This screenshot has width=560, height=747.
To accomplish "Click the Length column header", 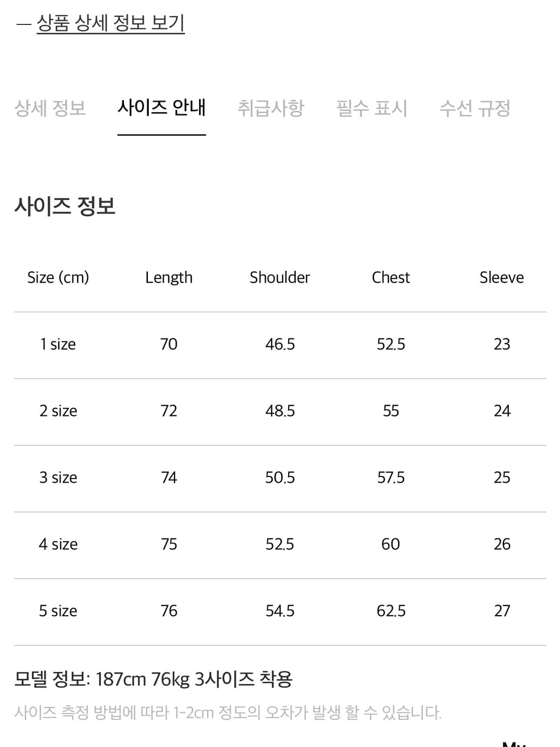I will (169, 277).
